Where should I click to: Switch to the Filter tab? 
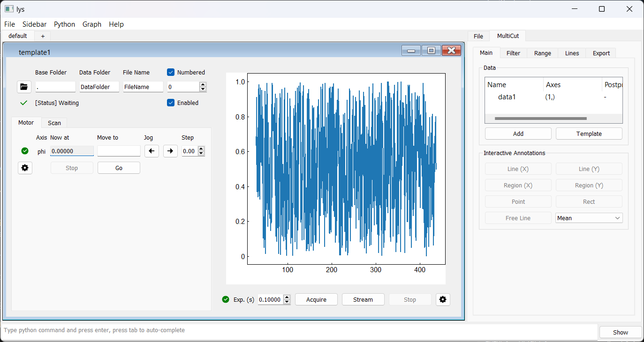513,53
